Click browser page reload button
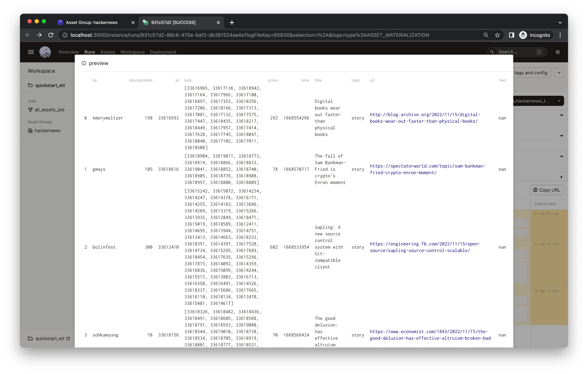This screenshot has height=374, width=588. (51, 35)
